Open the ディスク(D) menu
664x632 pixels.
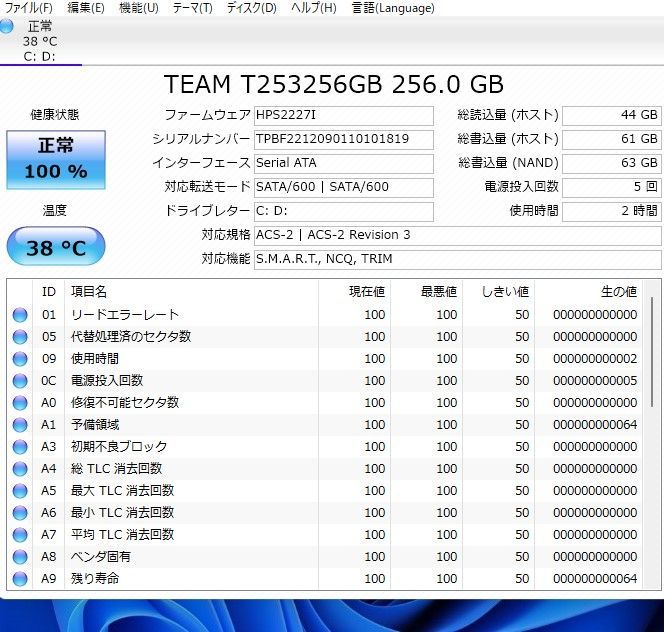(x=252, y=8)
